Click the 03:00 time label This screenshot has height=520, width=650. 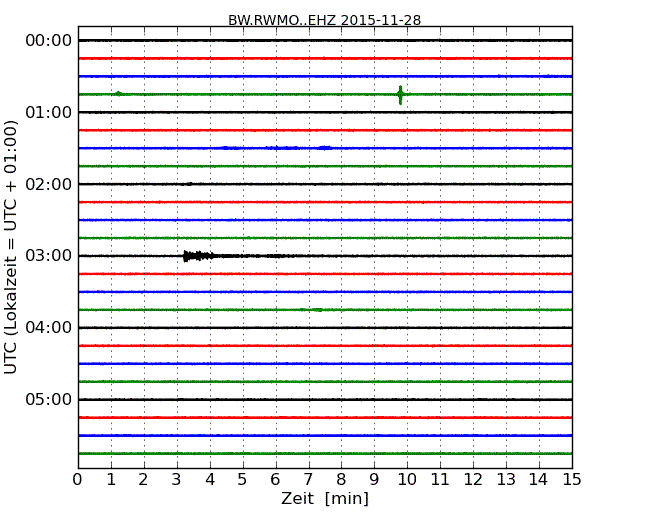(x=49, y=255)
